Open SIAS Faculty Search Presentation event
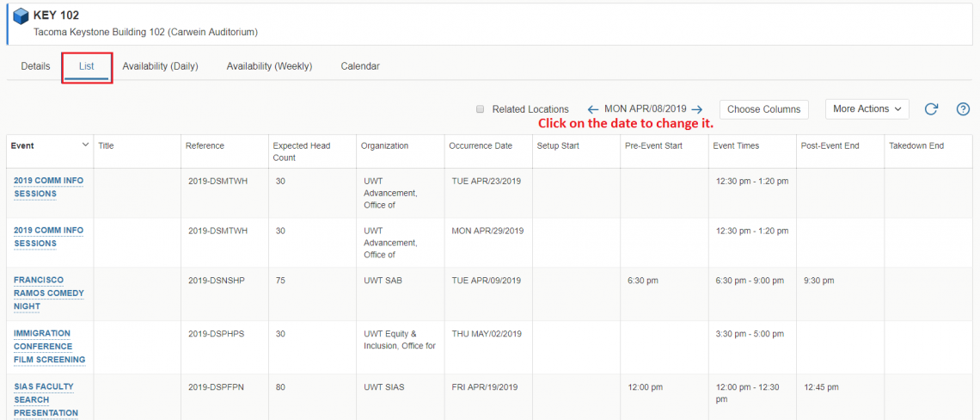Screen dimensions: 980x420 [46, 399]
